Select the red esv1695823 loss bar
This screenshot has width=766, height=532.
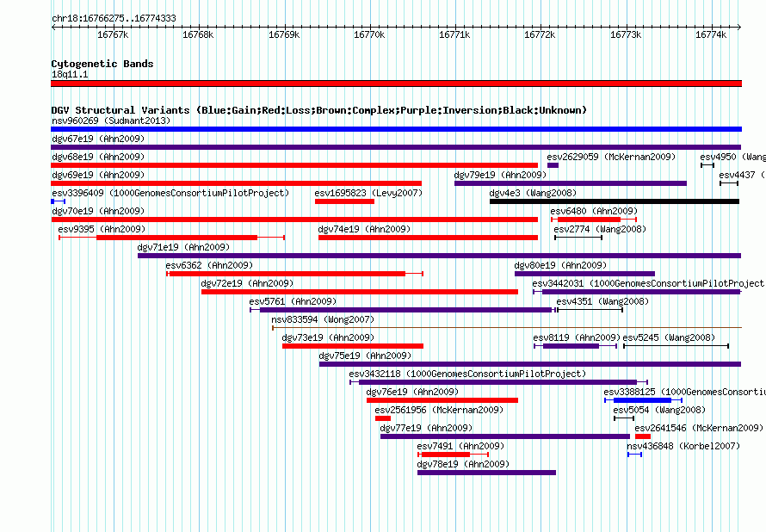pos(344,201)
